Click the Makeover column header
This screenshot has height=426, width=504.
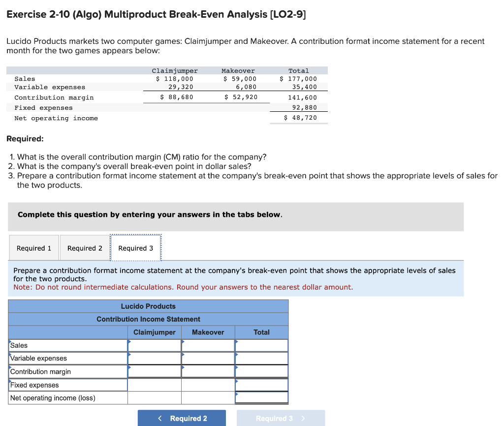[x=208, y=332]
